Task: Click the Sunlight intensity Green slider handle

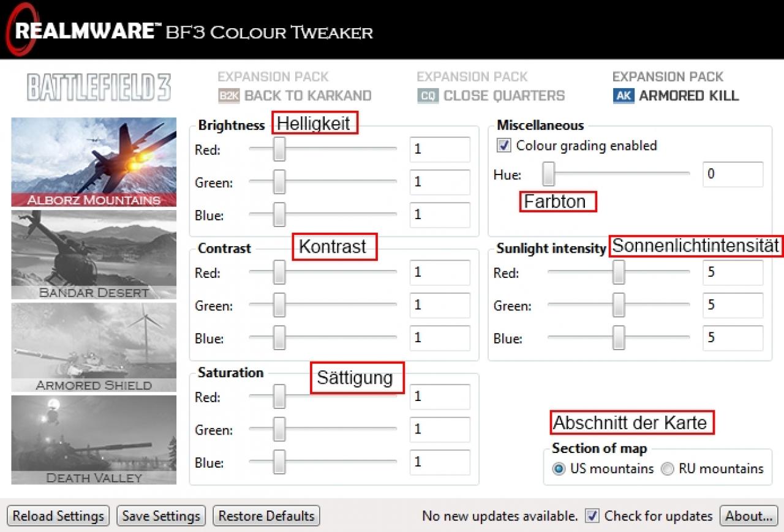Action: click(x=619, y=305)
